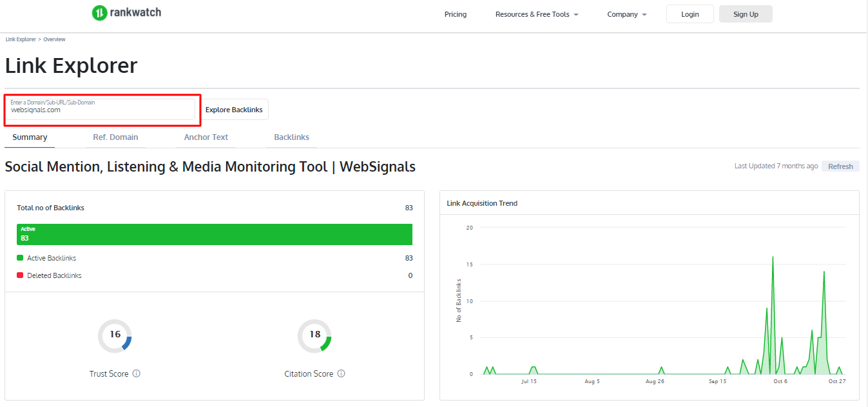Click Overview breadcrumb item
Image resolution: width=868 pixels, height=407 pixels.
pyautogui.click(x=54, y=39)
